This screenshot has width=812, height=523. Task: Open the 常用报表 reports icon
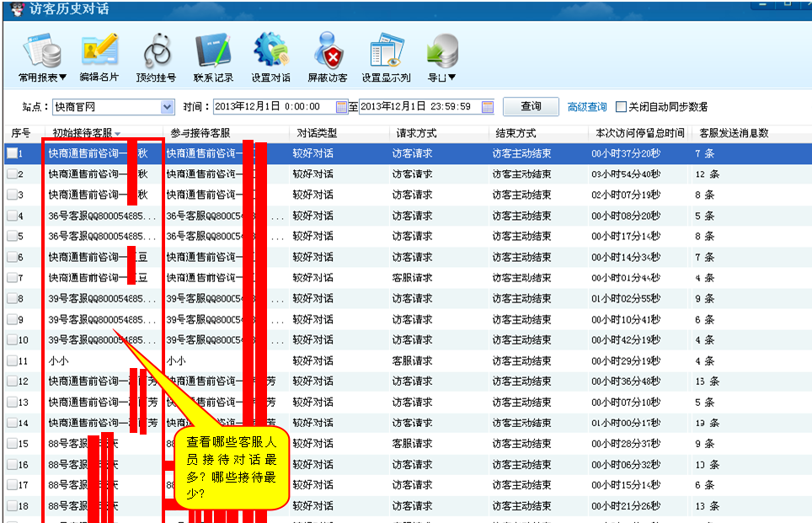[42, 52]
